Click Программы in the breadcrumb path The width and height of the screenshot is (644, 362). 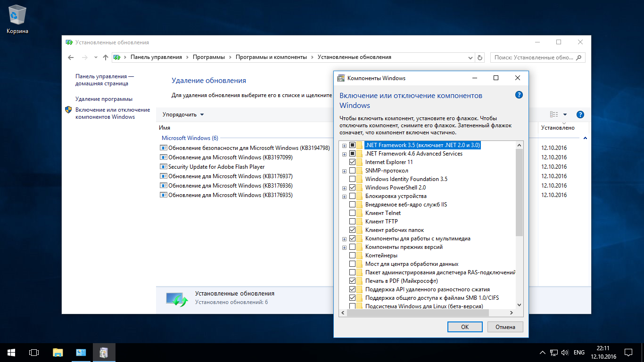[209, 57]
